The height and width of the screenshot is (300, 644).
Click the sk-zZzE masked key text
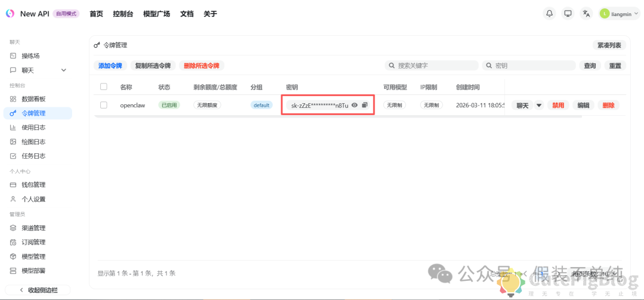(320, 106)
